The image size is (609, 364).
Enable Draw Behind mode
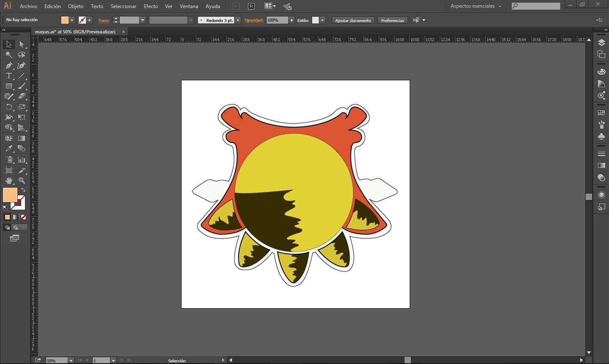15,227
